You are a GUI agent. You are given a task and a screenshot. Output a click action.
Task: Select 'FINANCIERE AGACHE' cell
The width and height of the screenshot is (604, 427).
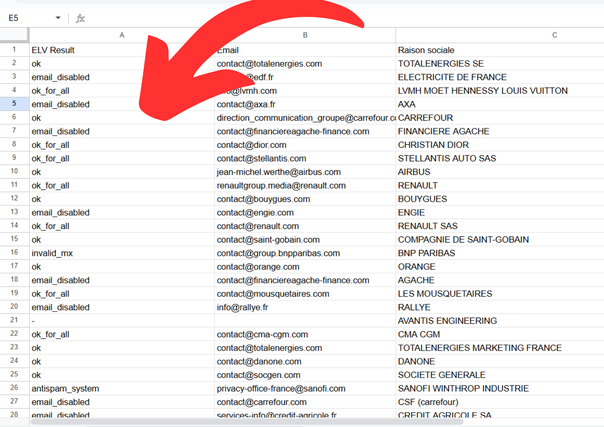click(x=500, y=131)
